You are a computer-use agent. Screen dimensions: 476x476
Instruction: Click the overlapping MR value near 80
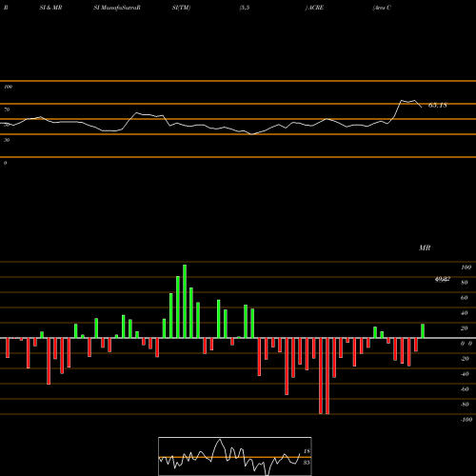[443, 279]
